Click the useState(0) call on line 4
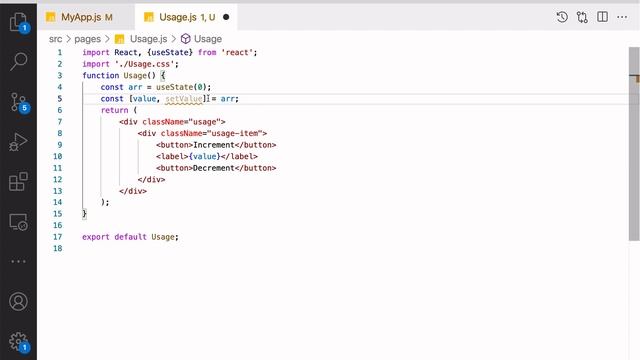640x360 pixels. (183, 87)
